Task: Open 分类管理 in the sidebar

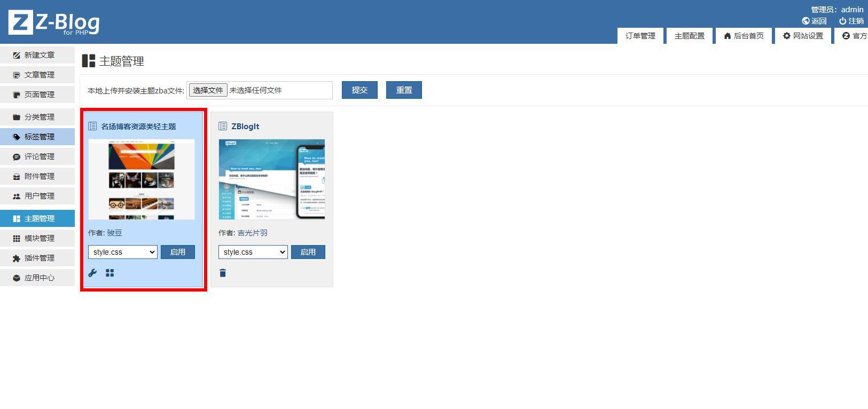Action: tap(37, 117)
